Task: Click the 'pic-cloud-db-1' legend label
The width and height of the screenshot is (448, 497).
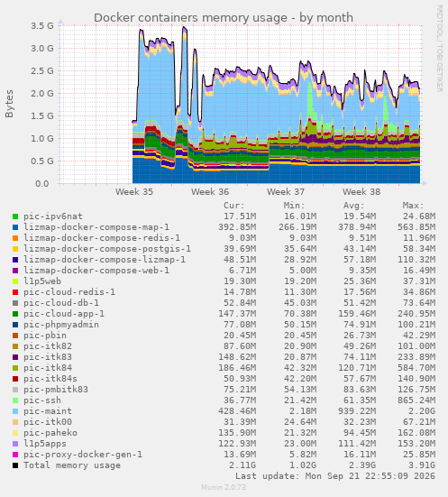Action: point(61,303)
